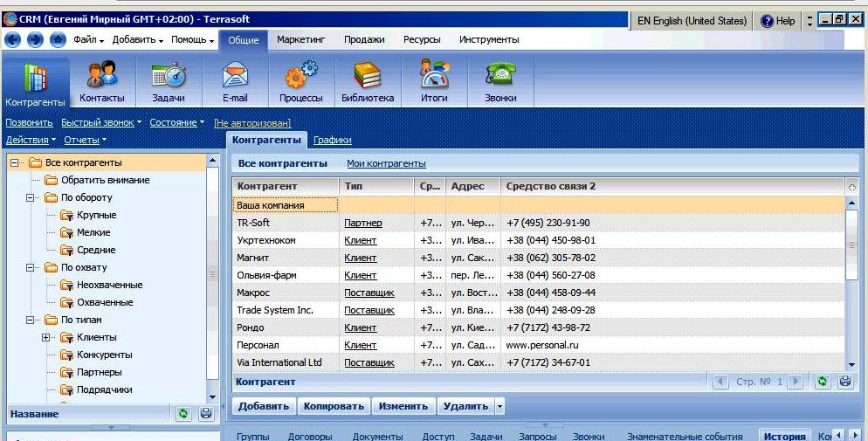Print the Контрагент grid with printer icon
The height and width of the screenshot is (441, 868).
coord(844,382)
